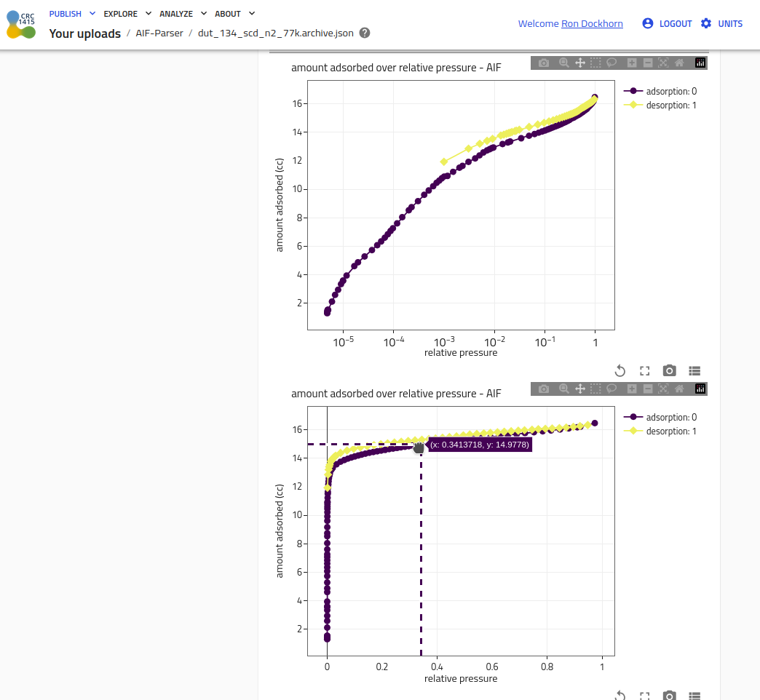Open the UNITS settings
Viewport: 760px width, 700px height.
click(721, 24)
